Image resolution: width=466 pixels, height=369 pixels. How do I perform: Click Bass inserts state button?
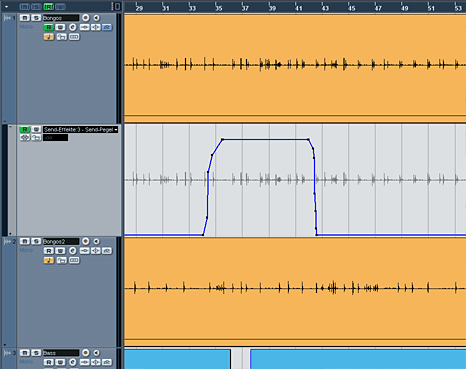click(85, 362)
